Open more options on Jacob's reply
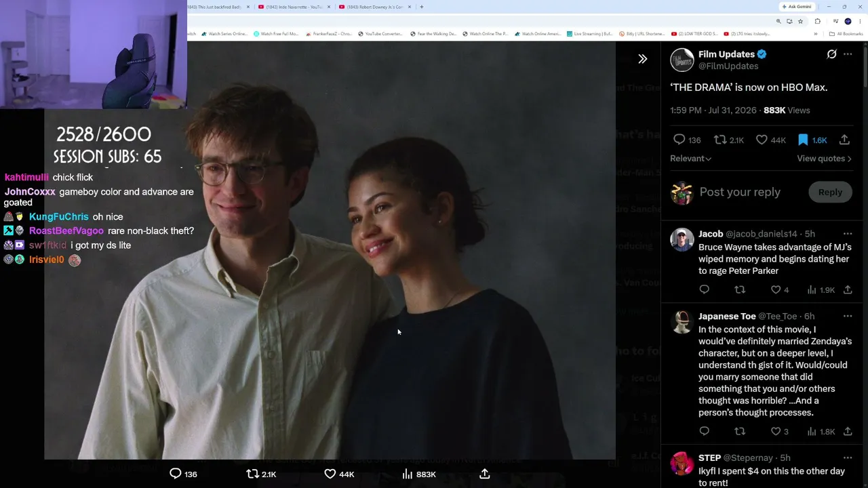868x488 pixels. [848, 234]
